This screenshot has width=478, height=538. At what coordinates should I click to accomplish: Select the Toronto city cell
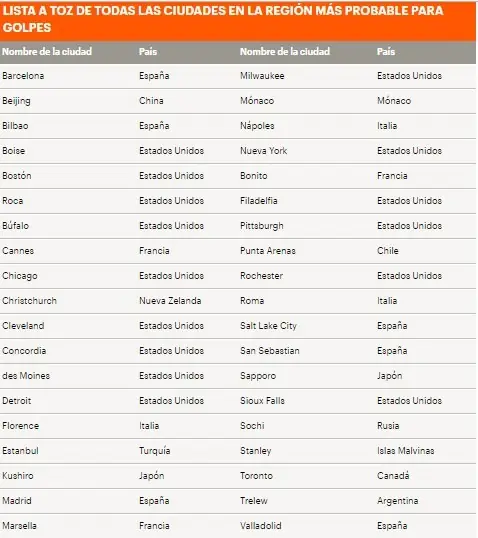tap(256, 476)
